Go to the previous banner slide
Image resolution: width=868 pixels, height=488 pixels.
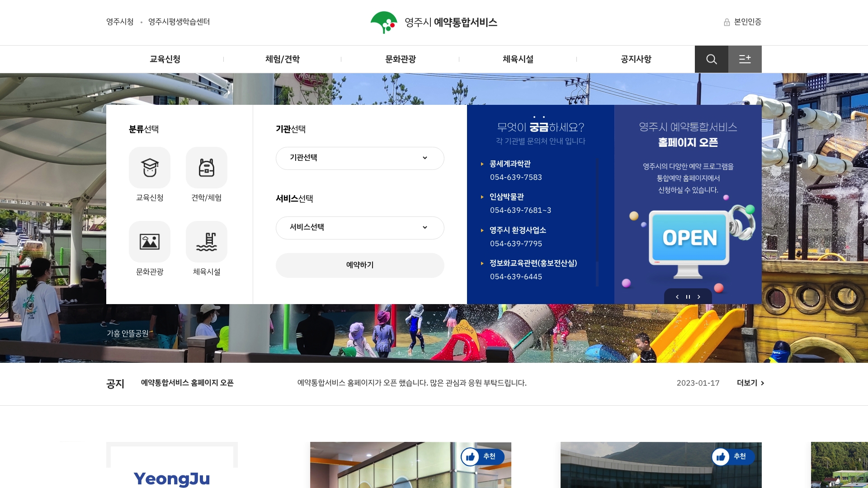677,297
